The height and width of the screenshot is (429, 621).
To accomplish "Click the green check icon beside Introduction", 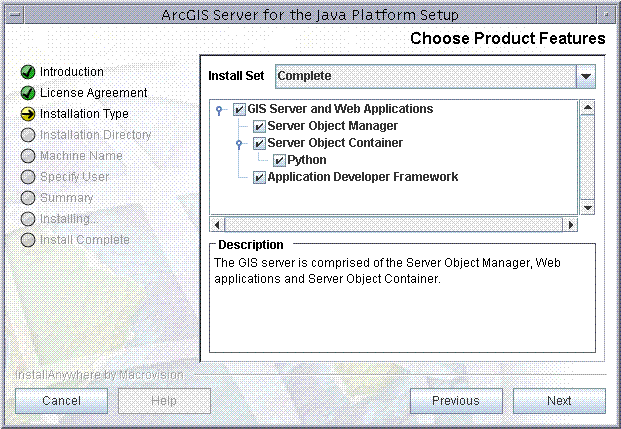I will pos(28,72).
